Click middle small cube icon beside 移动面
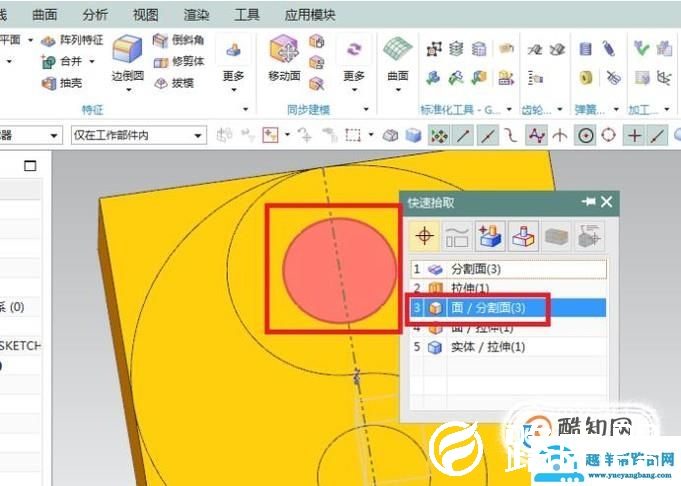681x486 pixels. (317, 63)
